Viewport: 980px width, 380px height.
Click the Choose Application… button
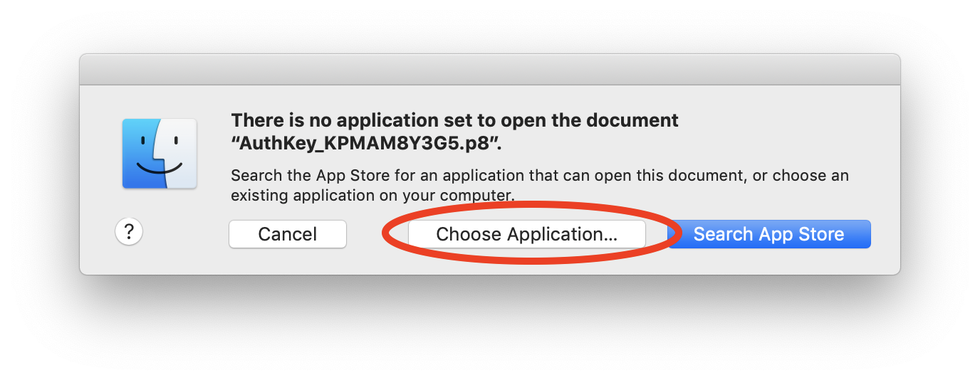tap(526, 234)
